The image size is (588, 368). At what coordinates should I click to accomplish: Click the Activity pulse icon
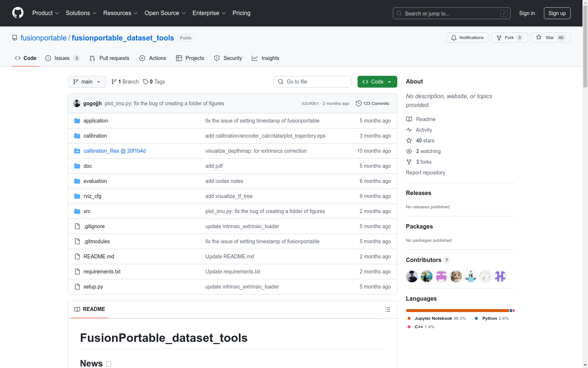[409, 130]
